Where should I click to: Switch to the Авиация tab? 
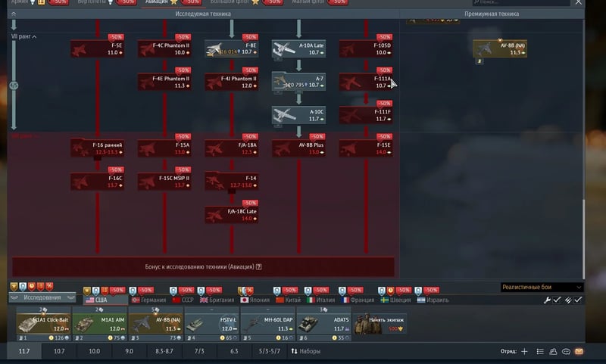162,2
